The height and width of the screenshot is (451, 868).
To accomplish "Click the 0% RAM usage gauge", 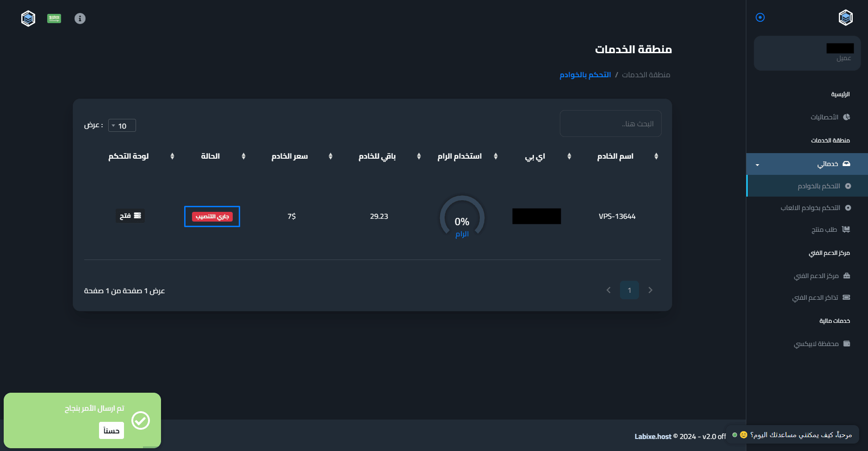I will (462, 217).
